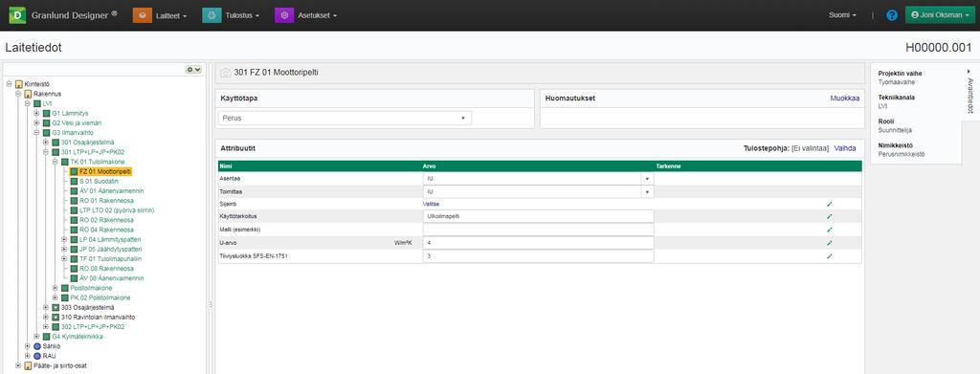Open the Joni Oksman user menu
Screen dimensions: 980x374
940,15
